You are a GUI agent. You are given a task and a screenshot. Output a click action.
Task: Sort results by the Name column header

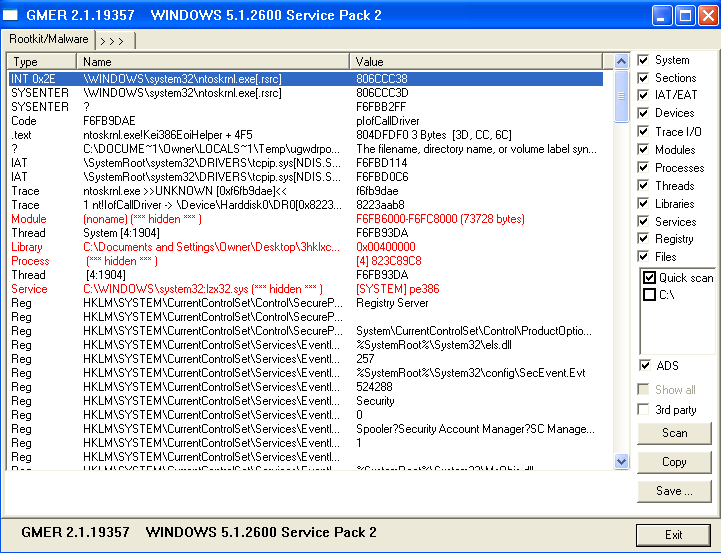tap(213, 62)
